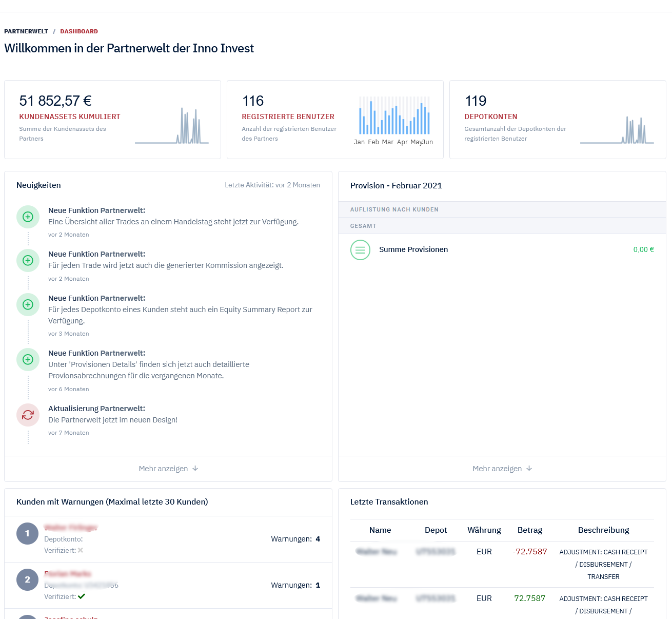Image resolution: width=672 pixels, height=619 pixels.
Task: Click the refresh icon beside the Aktualisierung Partnerwelt news item
Action: (x=28, y=415)
